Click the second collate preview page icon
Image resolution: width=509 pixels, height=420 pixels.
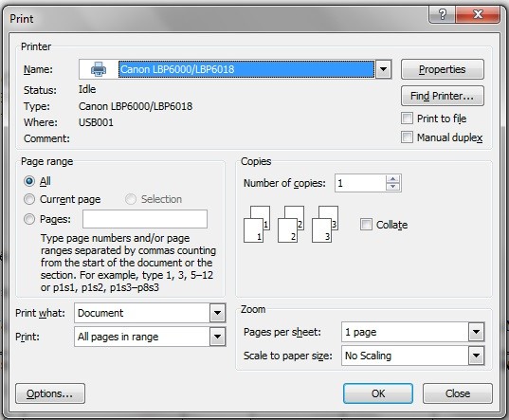pos(291,225)
